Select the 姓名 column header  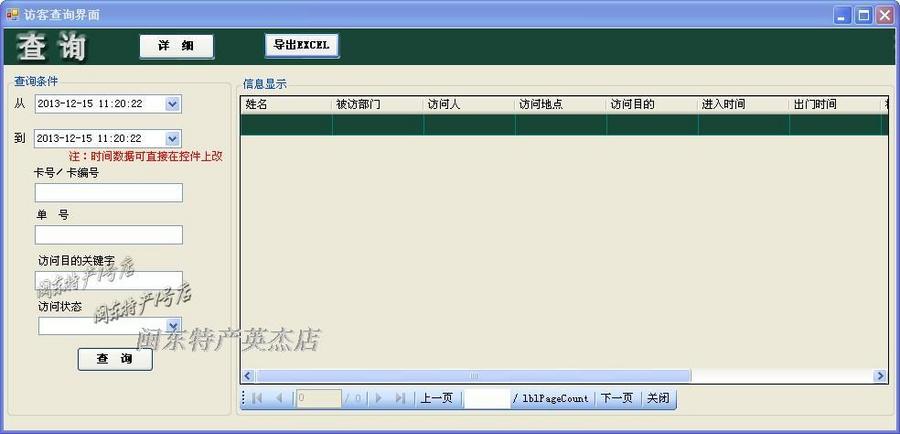(286, 104)
